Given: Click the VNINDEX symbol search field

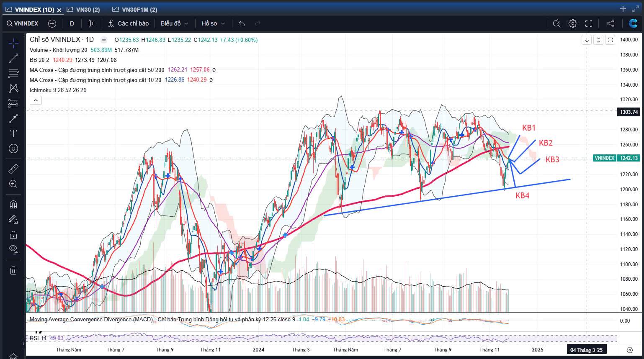Looking at the screenshot, I should 23,23.
